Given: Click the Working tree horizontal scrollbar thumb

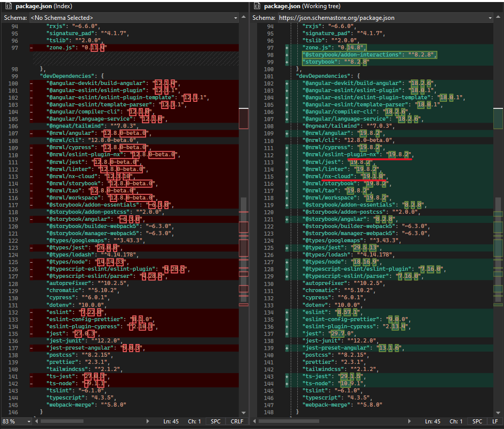Looking at the screenshot, I should pyautogui.click(x=289, y=421).
